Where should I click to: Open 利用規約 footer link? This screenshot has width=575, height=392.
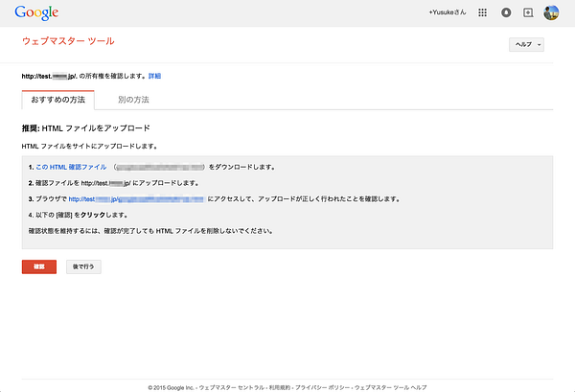(x=280, y=387)
